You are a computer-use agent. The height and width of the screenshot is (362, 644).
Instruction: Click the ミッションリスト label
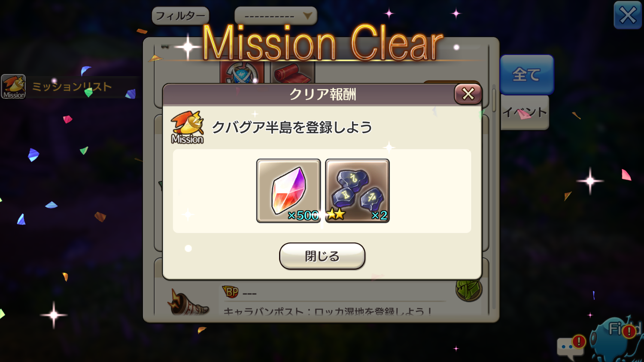pyautogui.click(x=72, y=87)
